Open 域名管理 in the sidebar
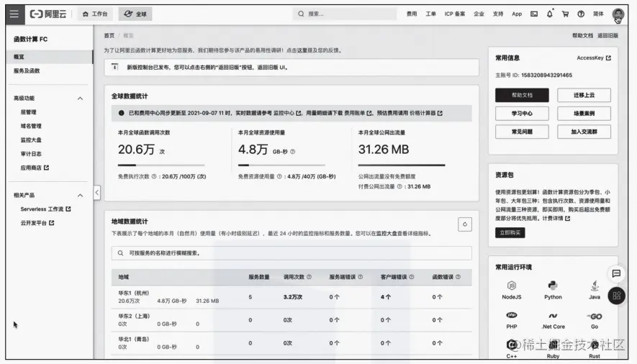The height and width of the screenshot is (364, 637). (31, 126)
